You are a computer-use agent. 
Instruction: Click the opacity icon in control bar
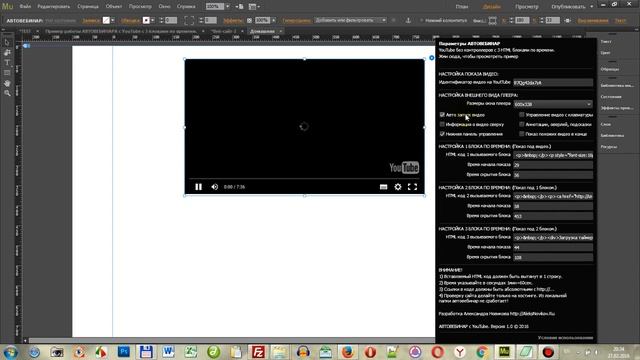[249, 20]
